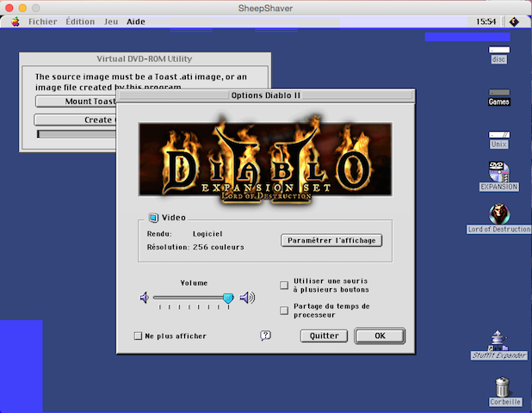
Task: Click the loud volume speaker icon
Action: pyautogui.click(x=247, y=298)
